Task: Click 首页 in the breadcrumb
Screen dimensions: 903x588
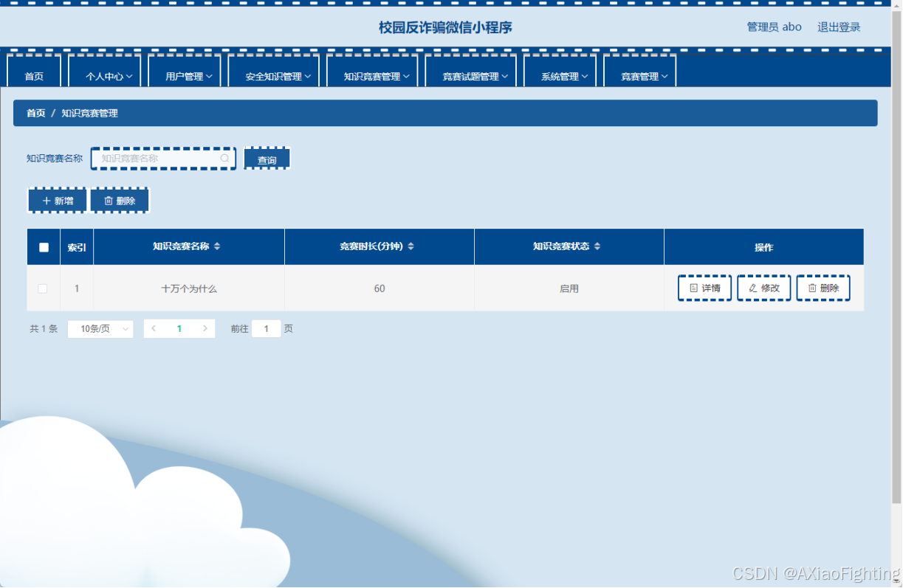Action: tap(36, 114)
